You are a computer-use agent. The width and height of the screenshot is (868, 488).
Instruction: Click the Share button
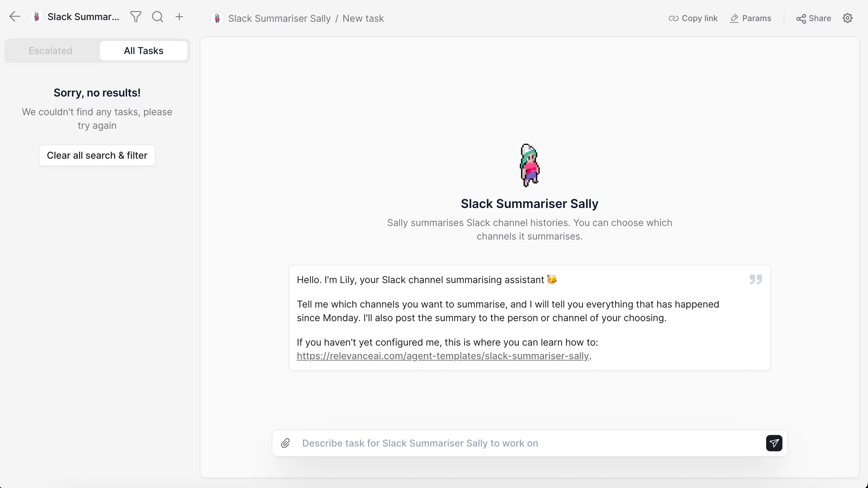click(814, 18)
